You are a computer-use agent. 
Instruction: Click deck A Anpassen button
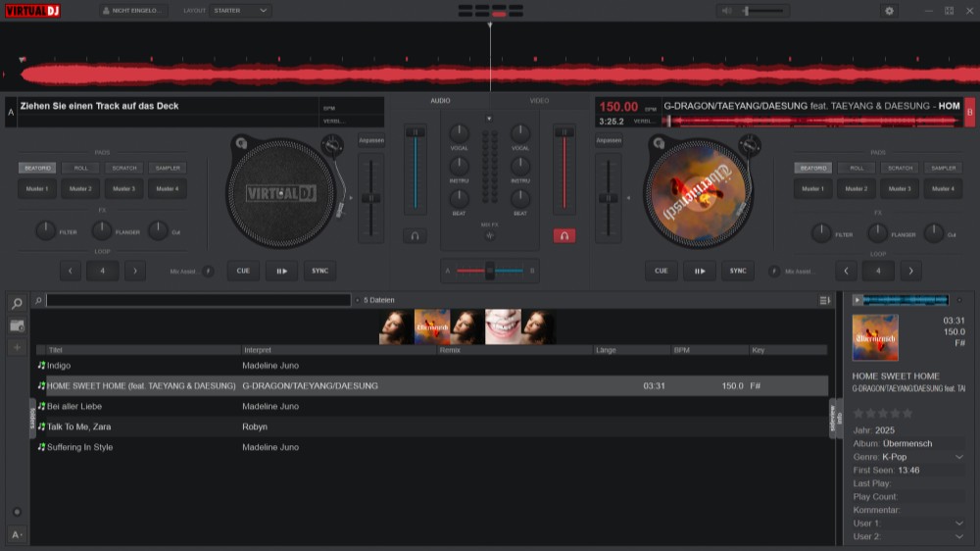click(371, 140)
